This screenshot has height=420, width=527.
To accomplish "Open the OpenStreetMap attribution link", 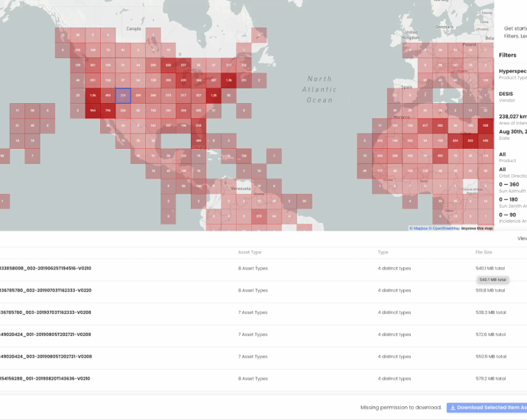I will [x=444, y=228].
